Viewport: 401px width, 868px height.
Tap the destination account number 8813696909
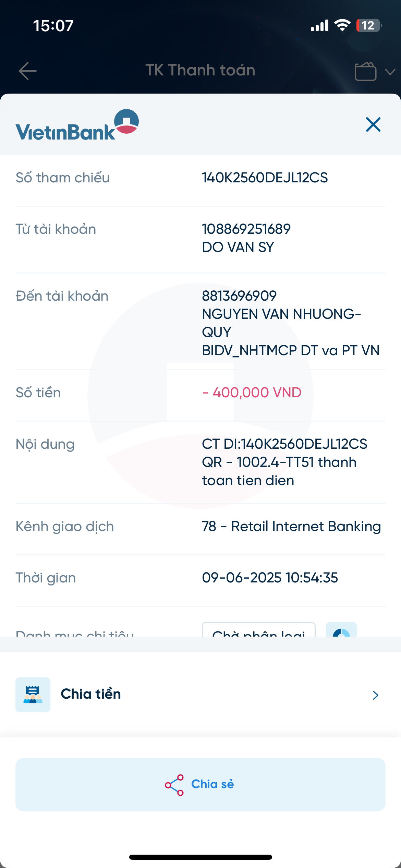pos(239,296)
